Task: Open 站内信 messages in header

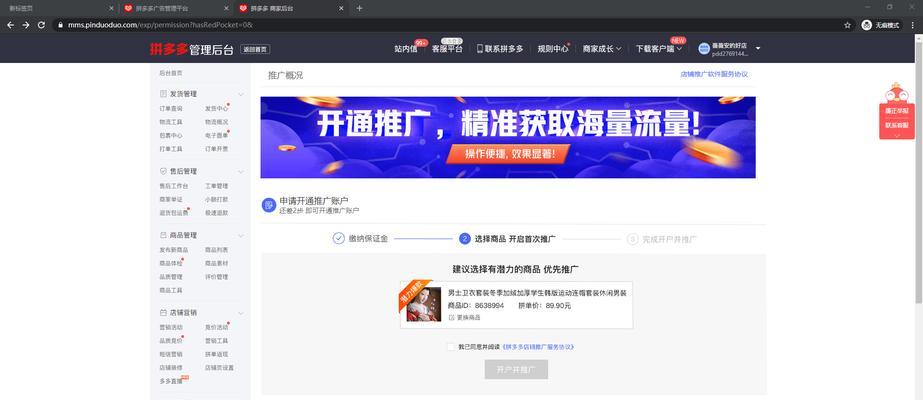Action: pos(406,49)
